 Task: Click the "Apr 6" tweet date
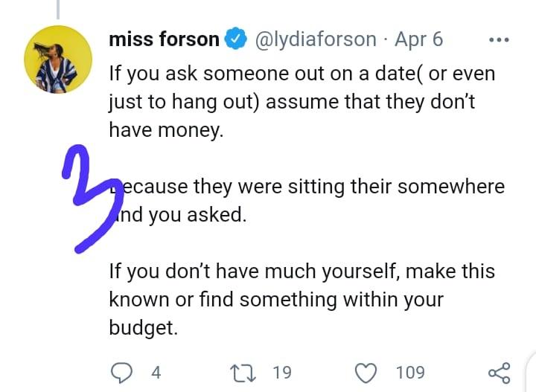coord(418,39)
